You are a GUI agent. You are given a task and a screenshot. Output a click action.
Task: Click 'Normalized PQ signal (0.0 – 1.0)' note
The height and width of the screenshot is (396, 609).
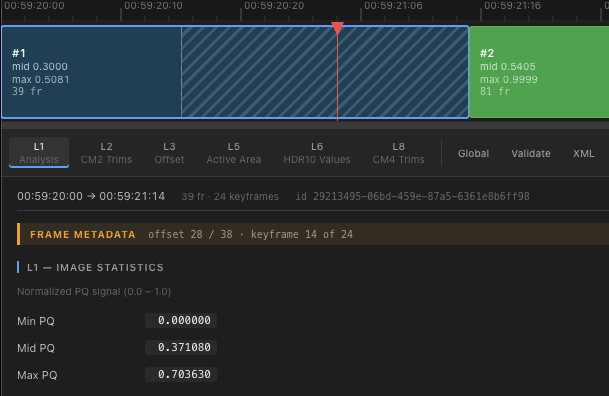tap(94, 292)
